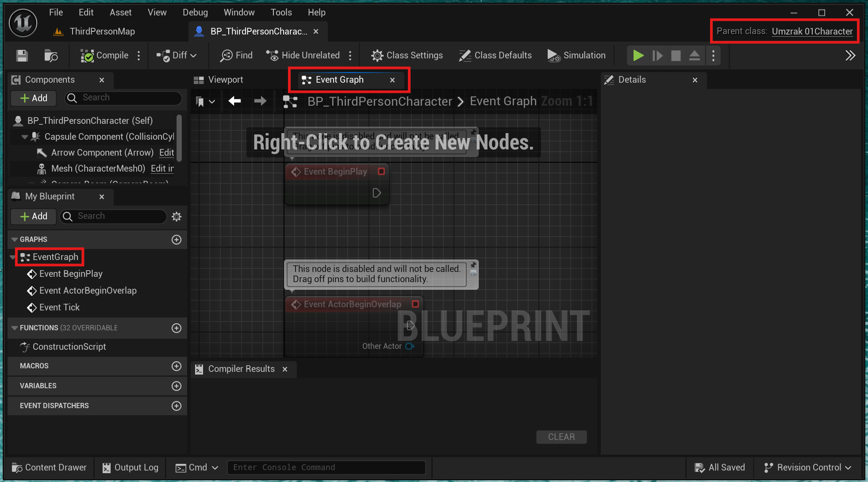Add a new function with plus icon
Screen dimensions: 868x482
coord(177,328)
